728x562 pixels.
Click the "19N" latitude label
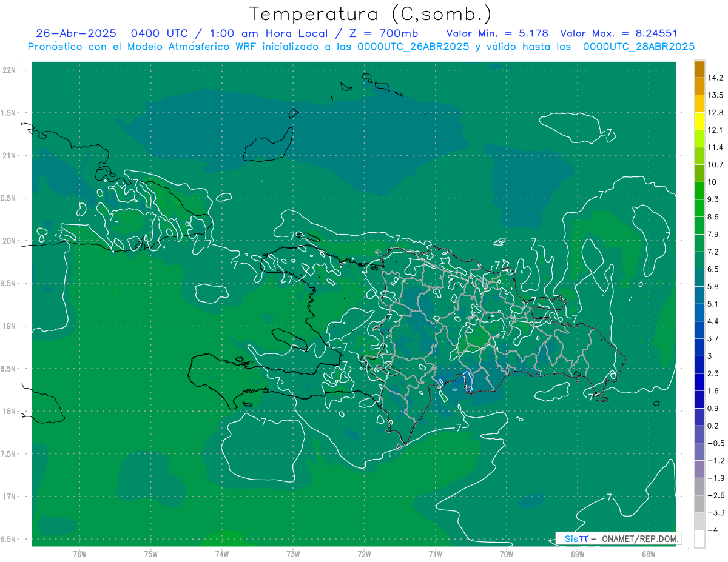10,326
